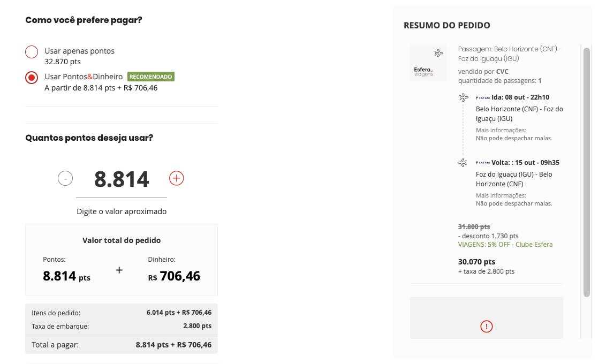The width and height of the screenshot is (606, 364).
Task: Decrease points with the minus button
Action: pos(65,178)
